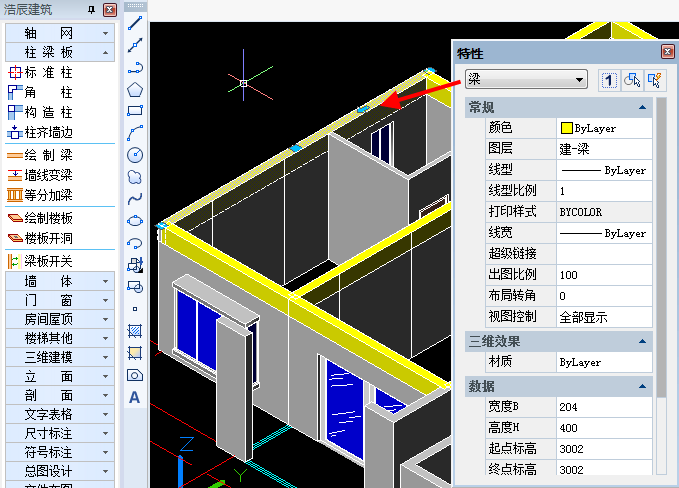This screenshot has height=488, width=679.
Task: Click the yellow ByLayer color swatch
Action: click(566, 128)
